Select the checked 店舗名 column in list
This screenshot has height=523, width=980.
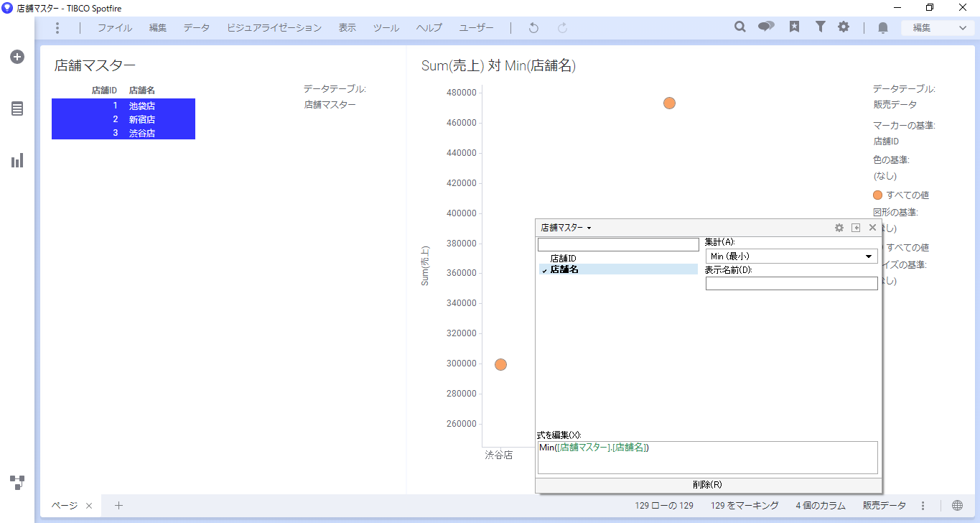click(618, 269)
